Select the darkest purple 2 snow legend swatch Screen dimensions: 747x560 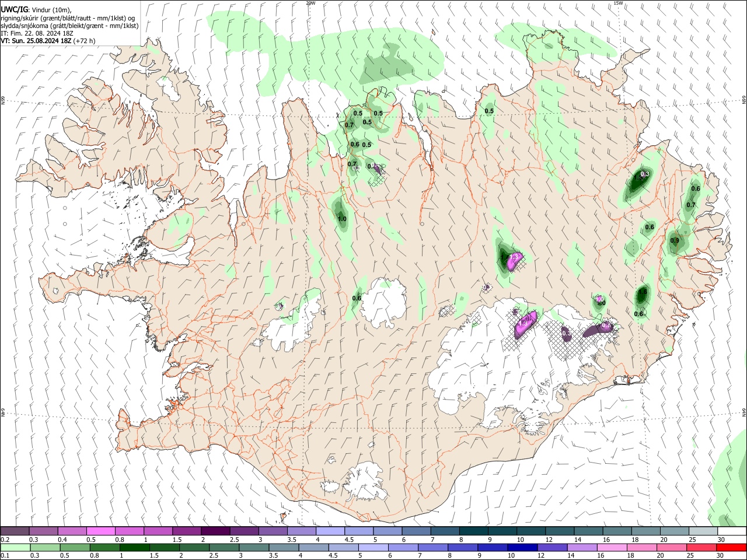coord(215,531)
